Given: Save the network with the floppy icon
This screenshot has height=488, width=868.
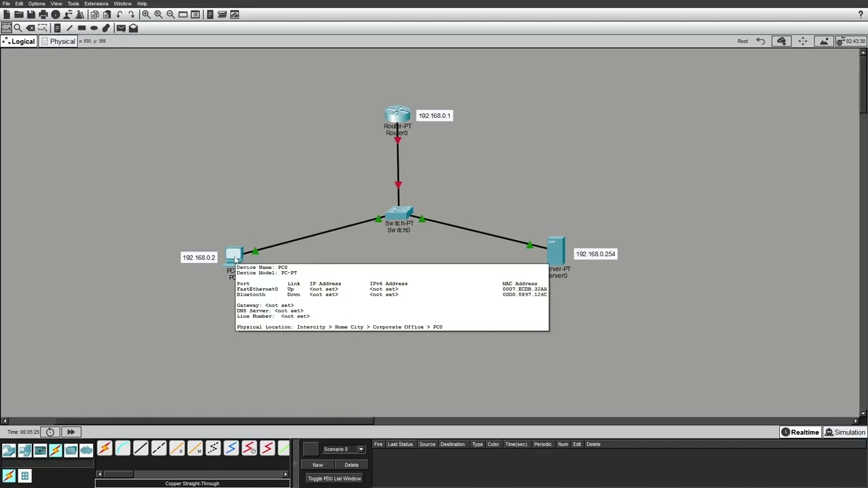Looking at the screenshot, I should click(31, 14).
